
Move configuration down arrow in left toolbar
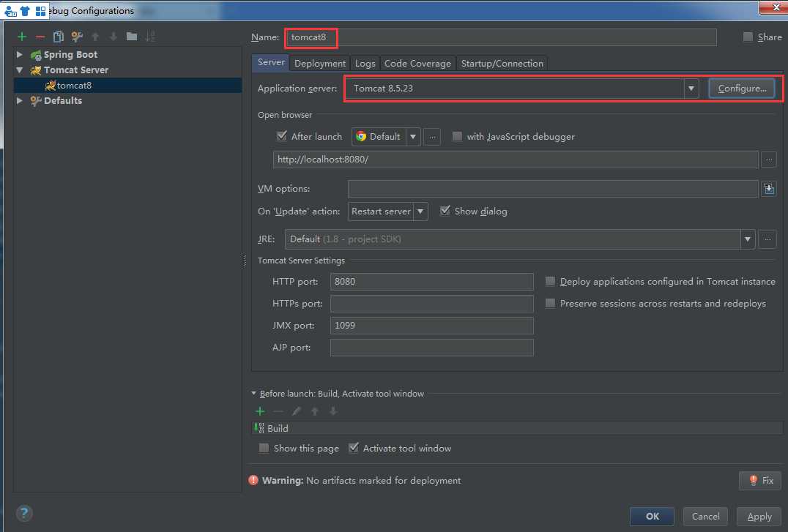pyautogui.click(x=114, y=36)
